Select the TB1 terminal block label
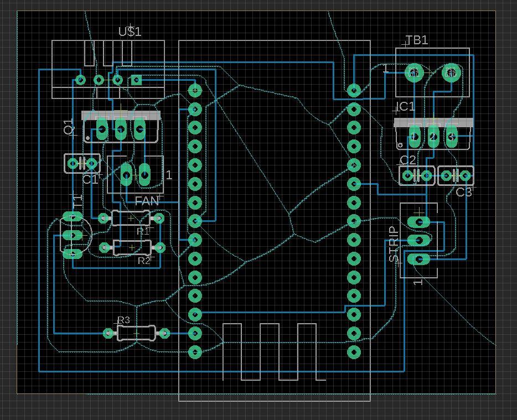The height and width of the screenshot is (420, 517). pos(416,40)
